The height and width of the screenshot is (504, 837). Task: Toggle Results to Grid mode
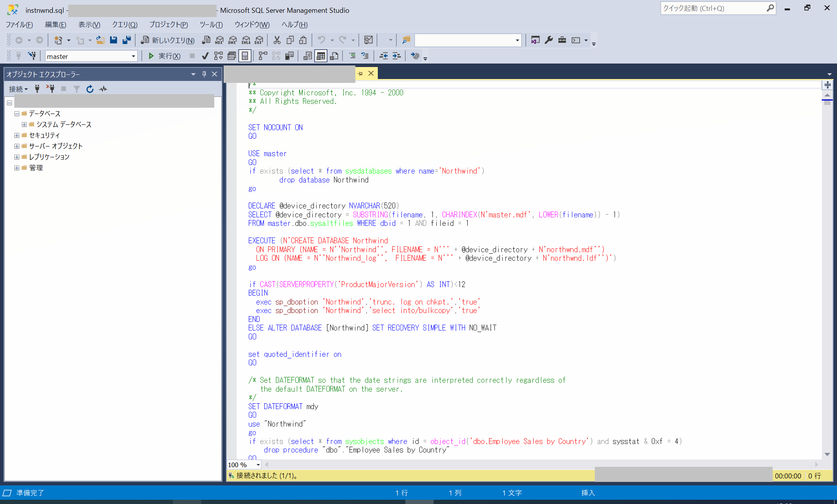click(321, 56)
